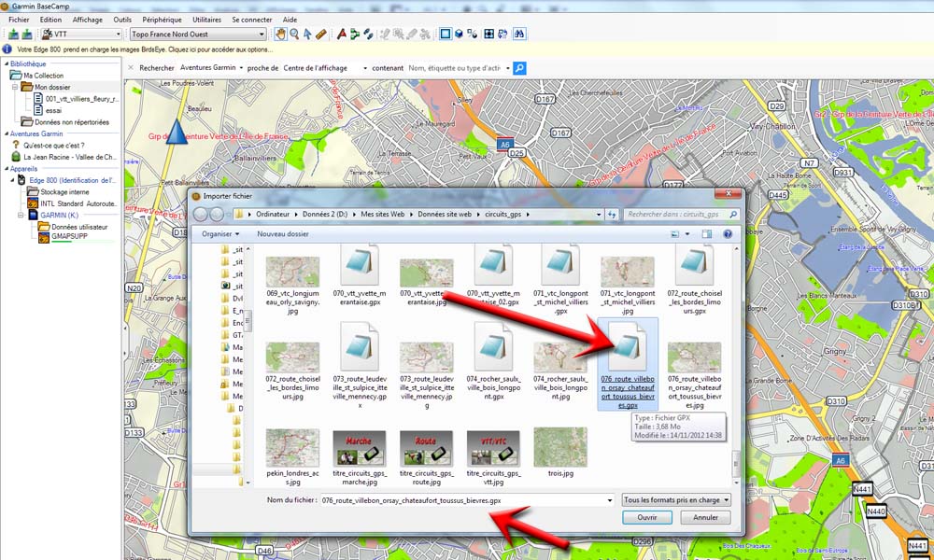Click the blue search magnifier button
934x560 pixels.
(x=519, y=68)
